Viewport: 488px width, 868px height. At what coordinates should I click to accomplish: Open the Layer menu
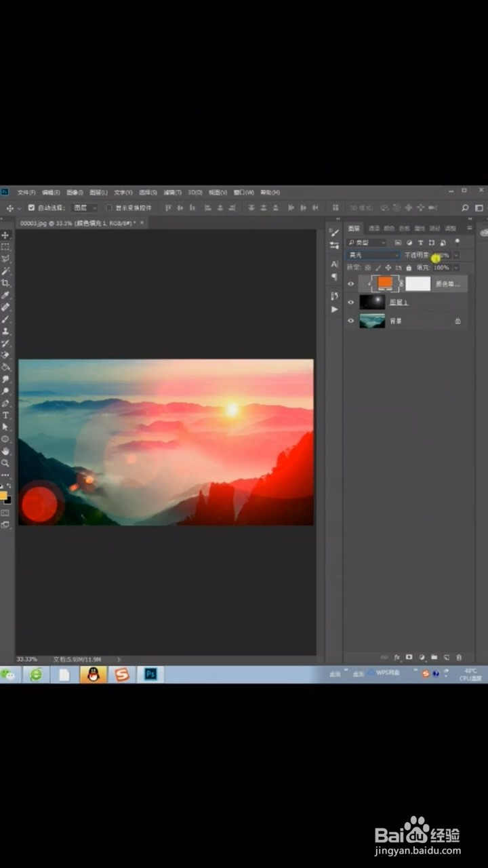(99, 192)
